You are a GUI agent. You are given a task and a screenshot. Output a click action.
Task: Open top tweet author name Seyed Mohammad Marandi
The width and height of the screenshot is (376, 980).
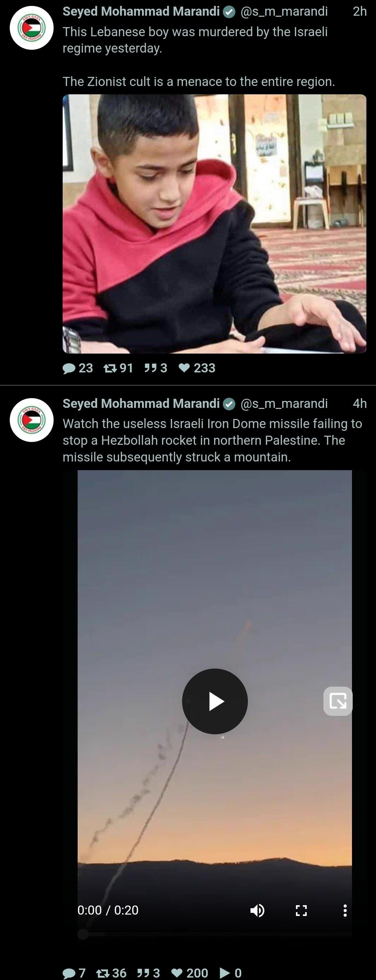coord(141,11)
